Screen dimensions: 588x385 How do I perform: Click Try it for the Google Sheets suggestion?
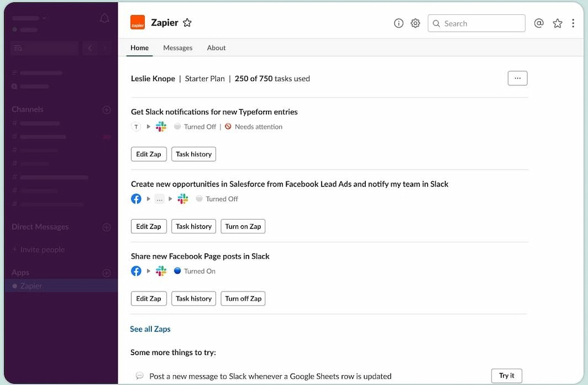506,375
